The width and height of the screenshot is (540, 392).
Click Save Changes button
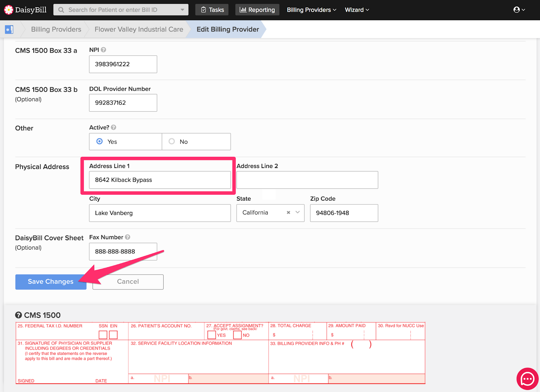(51, 282)
